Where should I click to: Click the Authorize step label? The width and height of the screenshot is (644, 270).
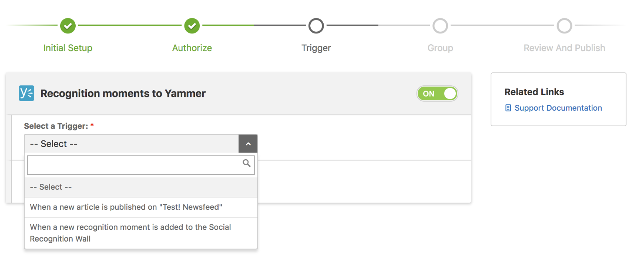[192, 48]
